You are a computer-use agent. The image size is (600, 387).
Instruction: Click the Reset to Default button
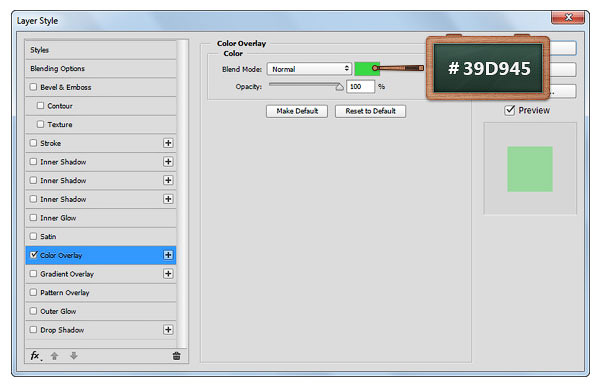tap(370, 111)
